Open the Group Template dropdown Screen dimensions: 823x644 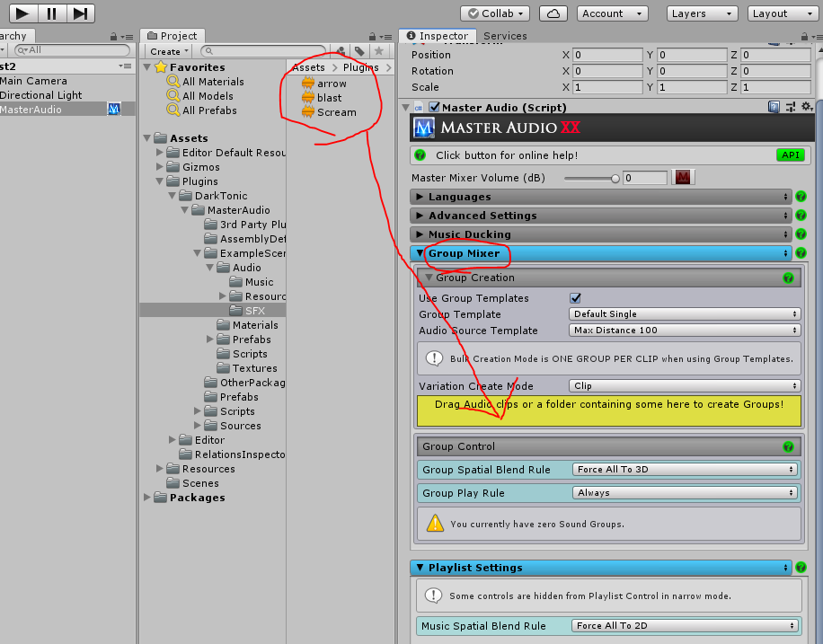tap(685, 314)
